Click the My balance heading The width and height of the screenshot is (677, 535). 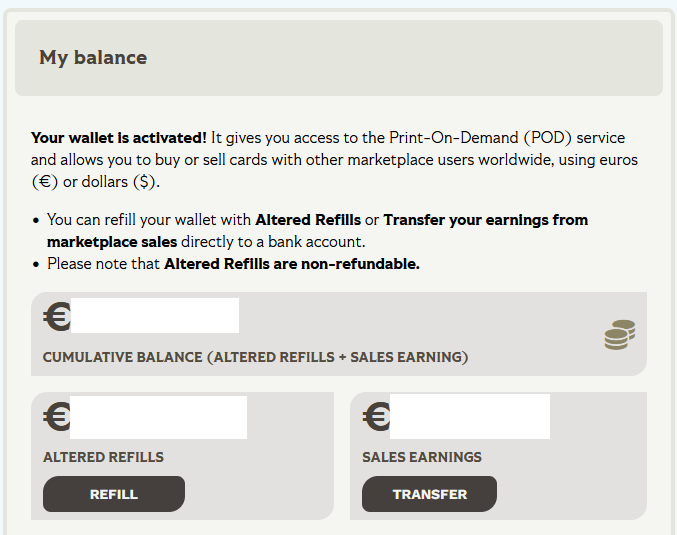tap(93, 58)
